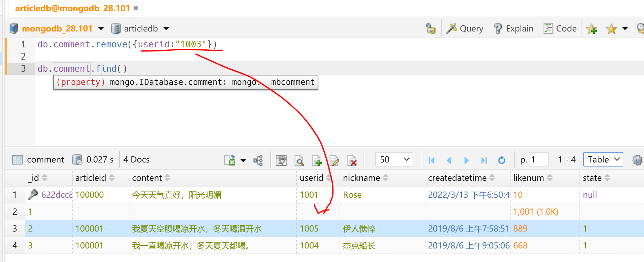Screen dimensions: 644x262
Task: Jump to the first results page
Action: pyautogui.click(x=431, y=160)
